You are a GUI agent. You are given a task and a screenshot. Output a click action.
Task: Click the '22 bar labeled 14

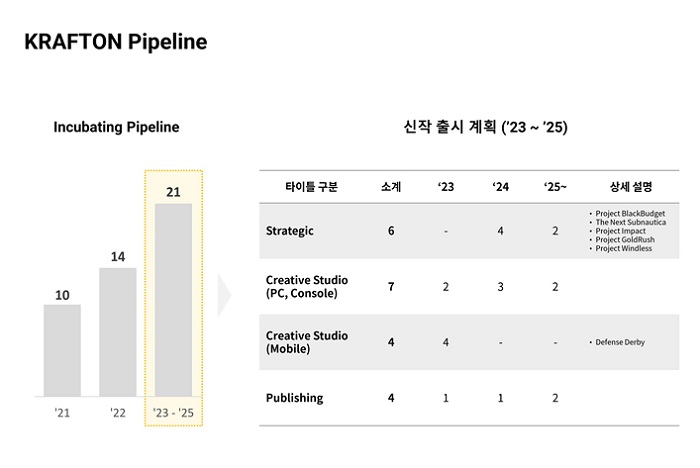click(x=118, y=332)
